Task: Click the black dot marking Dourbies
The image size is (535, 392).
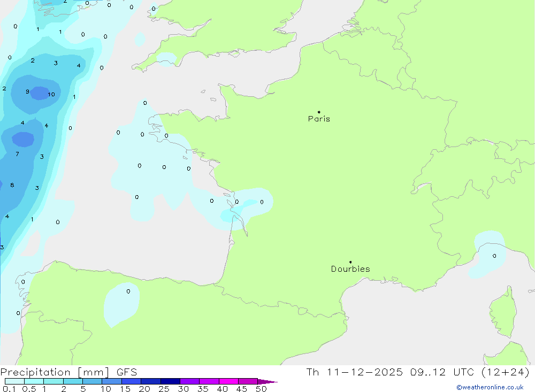Action: click(350, 262)
